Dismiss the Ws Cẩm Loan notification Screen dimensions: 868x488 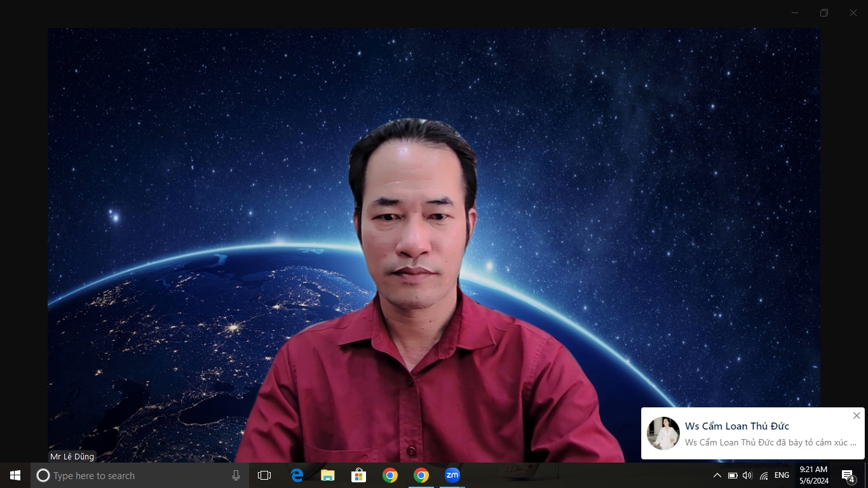coord(857,416)
